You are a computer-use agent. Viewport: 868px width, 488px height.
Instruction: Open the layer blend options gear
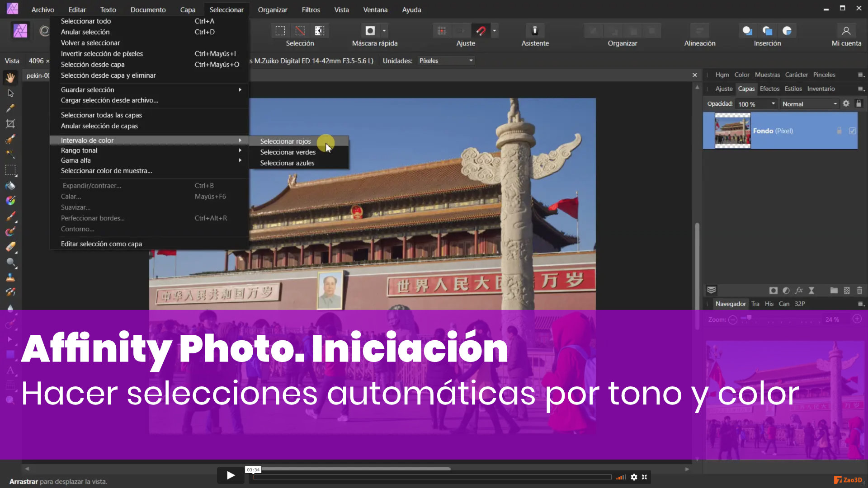[x=846, y=103]
